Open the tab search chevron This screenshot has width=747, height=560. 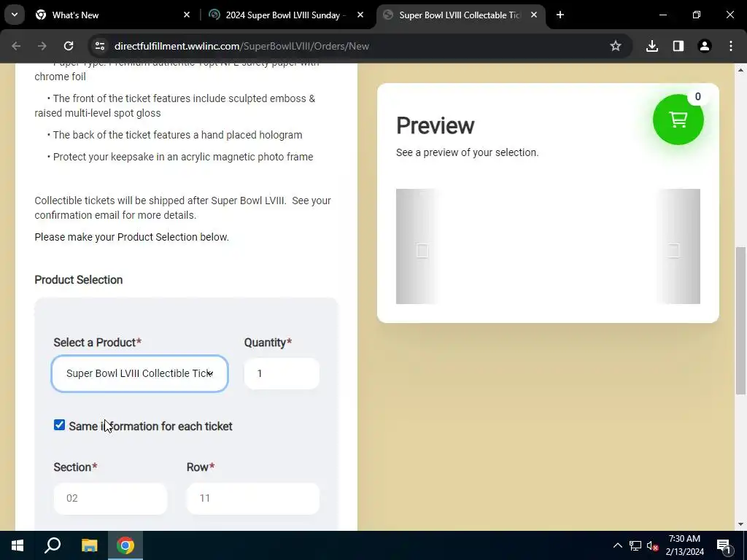point(15,15)
